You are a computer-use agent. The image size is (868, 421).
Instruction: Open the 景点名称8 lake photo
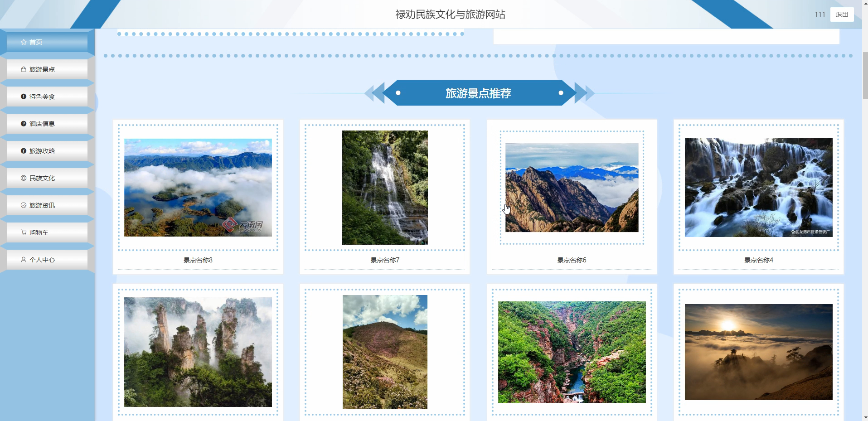pyautogui.click(x=198, y=188)
